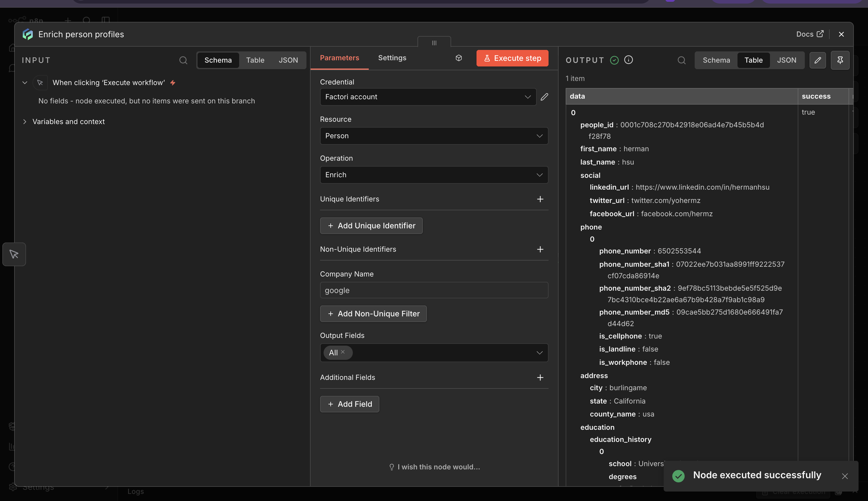Click into the Company Name input field
This screenshot has height=501, width=868.
[434, 290]
